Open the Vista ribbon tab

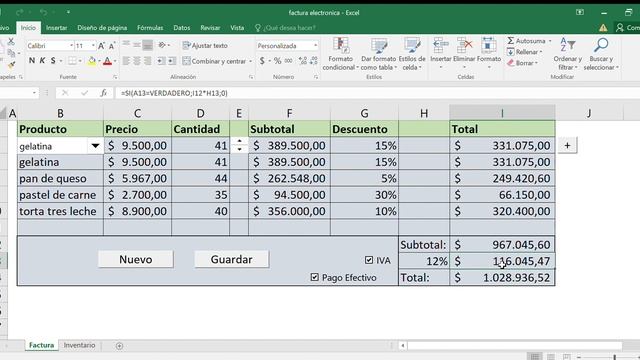(x=237, y=28)
